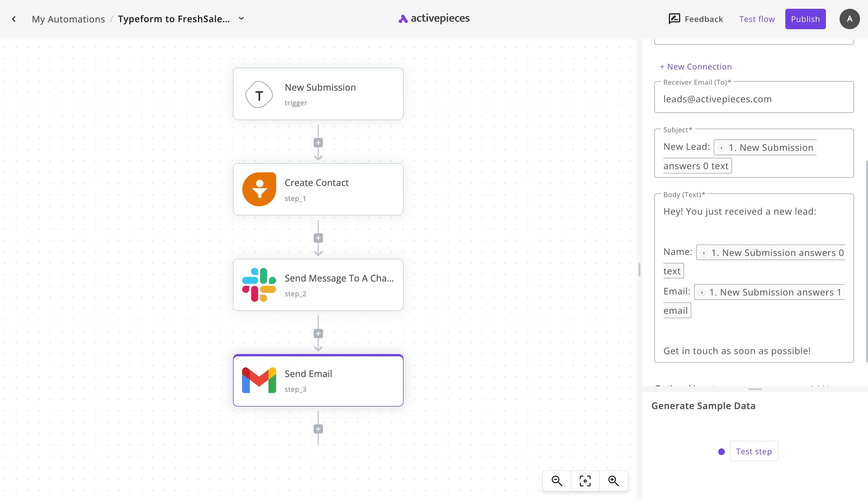Go back using the left chevron arrow
868x500 pixels.
point(14,19)
